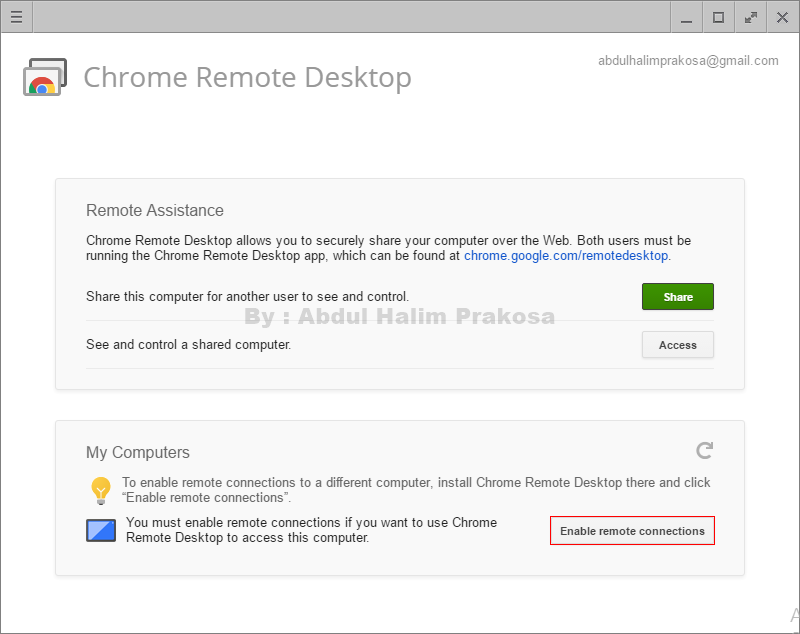800x634 pixels.
Task: Close the Chrome Remote Desktop window
Action: [x=782, y=17]
